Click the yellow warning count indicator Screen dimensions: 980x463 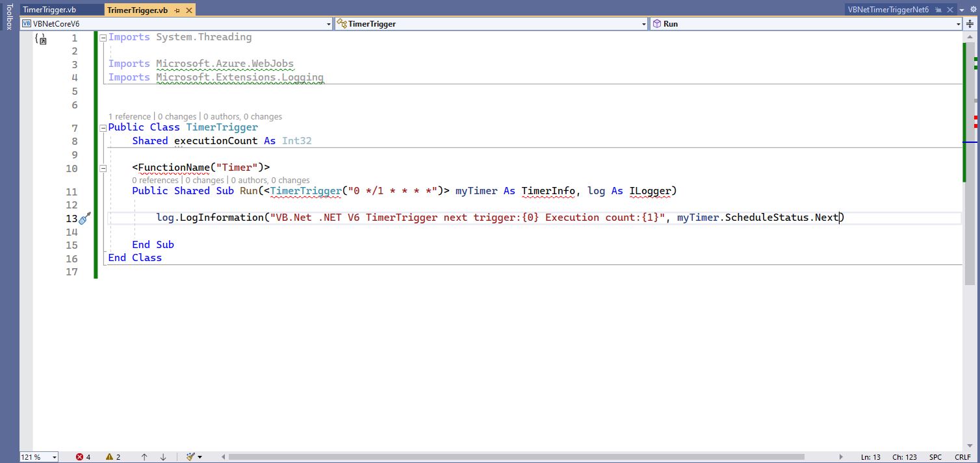(113, 457)
